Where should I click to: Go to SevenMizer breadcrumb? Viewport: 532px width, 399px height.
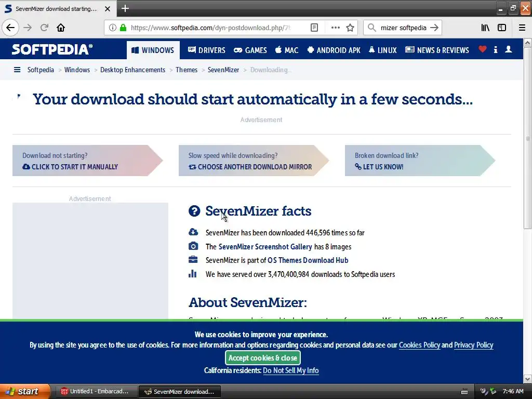(x=223, y=70)
